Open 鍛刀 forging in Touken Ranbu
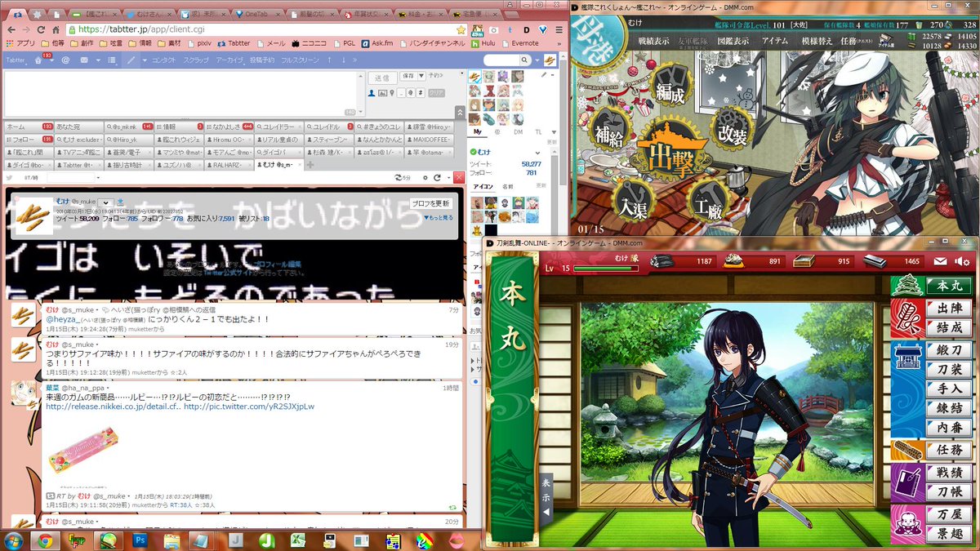The height and width of the screenshot is (551, 980). (951, 350)
